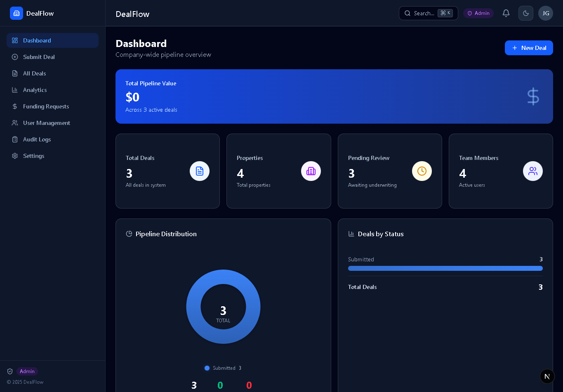Click the DealFlow logo icon

click(x=16, y=13)
